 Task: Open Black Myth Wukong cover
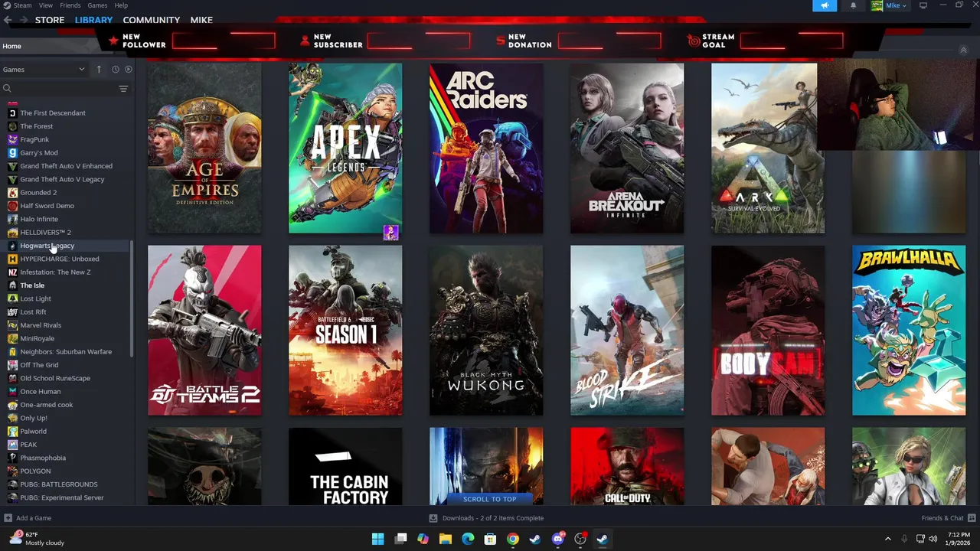[486, 331]
